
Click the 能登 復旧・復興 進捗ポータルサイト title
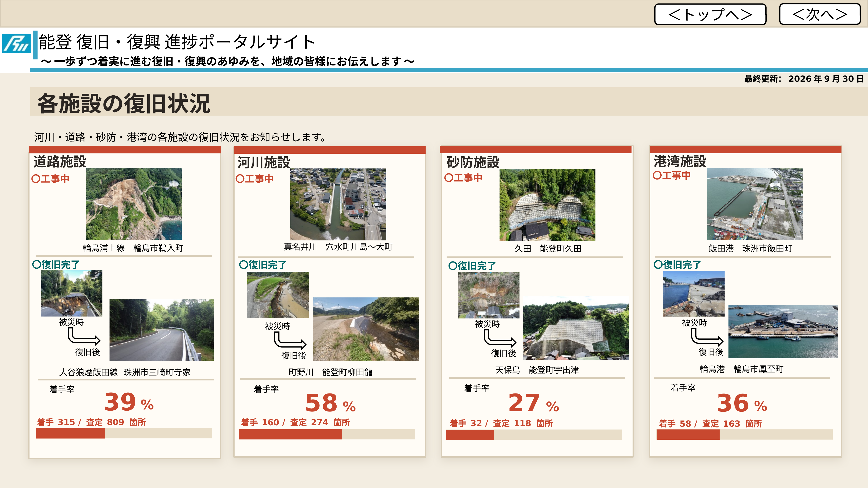pos(177,42)
